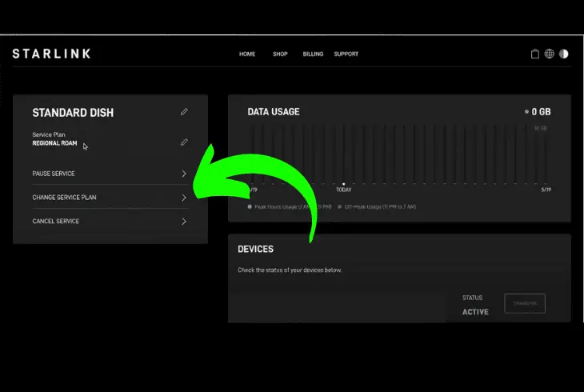Viewport: 584px width, 392px height.
Task: Go to the Home nav item
Action: point(247,54)
